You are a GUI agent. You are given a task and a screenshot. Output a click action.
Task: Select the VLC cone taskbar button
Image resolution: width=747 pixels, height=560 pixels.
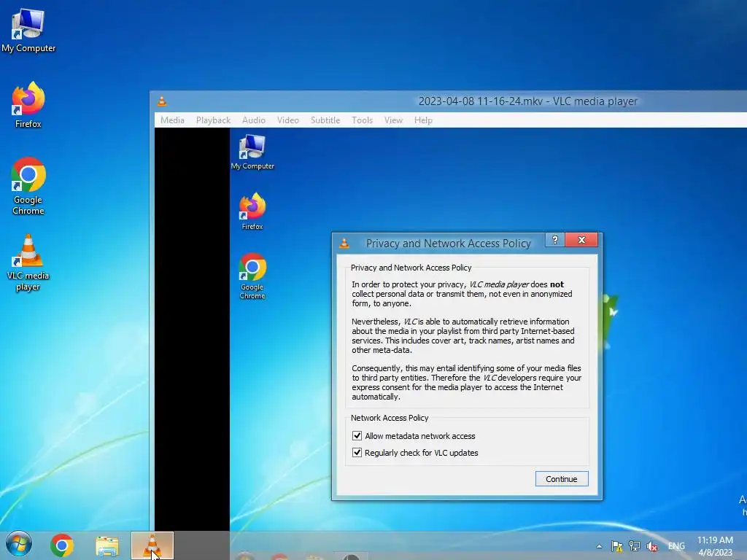152,545
